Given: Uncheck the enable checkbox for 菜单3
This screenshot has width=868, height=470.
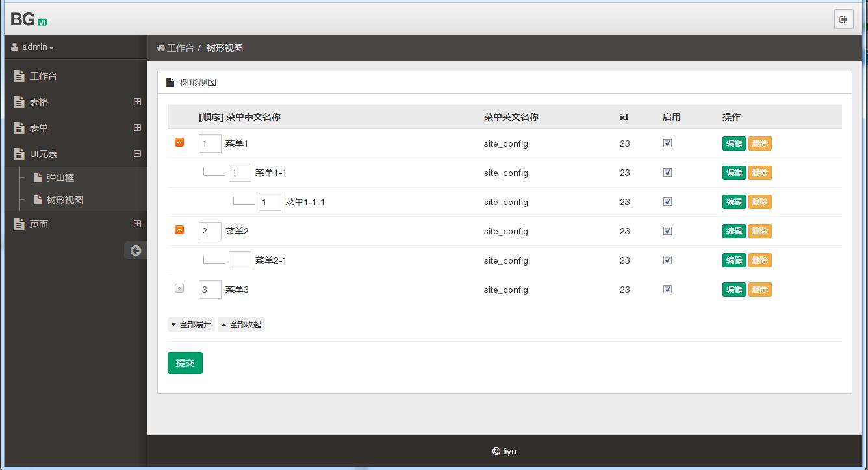Looking at the screenshot, I should coord(667,289).
